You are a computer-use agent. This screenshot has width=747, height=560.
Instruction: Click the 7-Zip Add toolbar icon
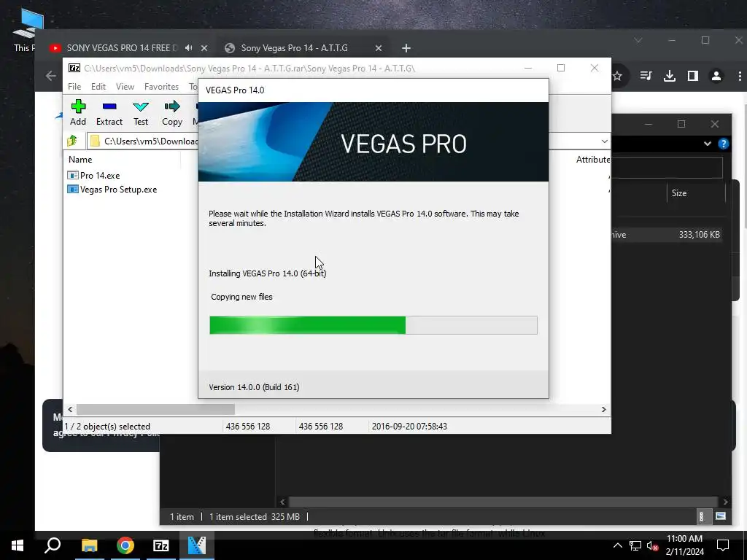[x=78, y=112]
